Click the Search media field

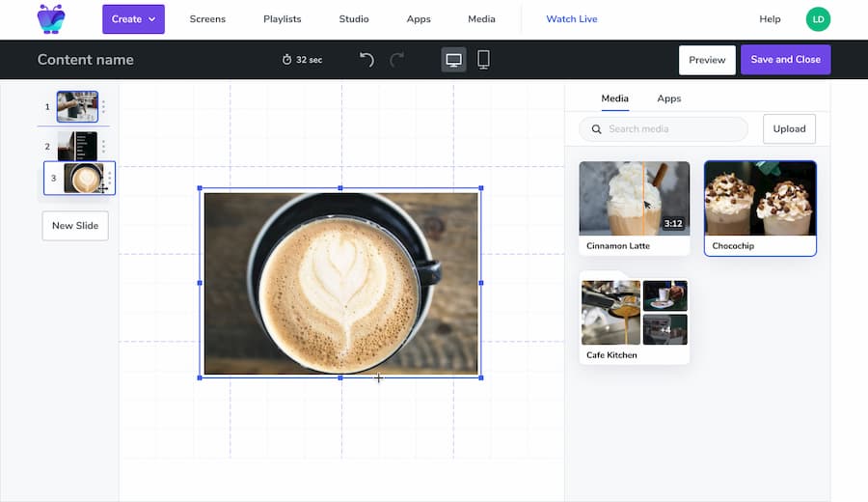click(x=664, y=129)
